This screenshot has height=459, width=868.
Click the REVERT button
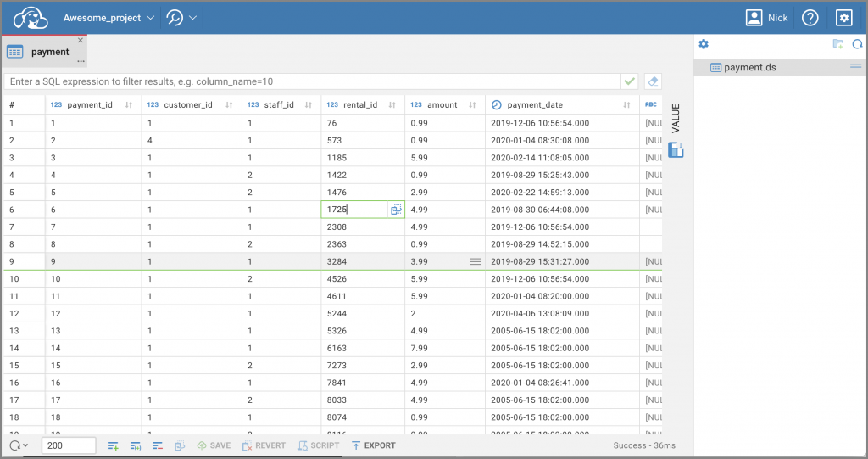(264, 445)
